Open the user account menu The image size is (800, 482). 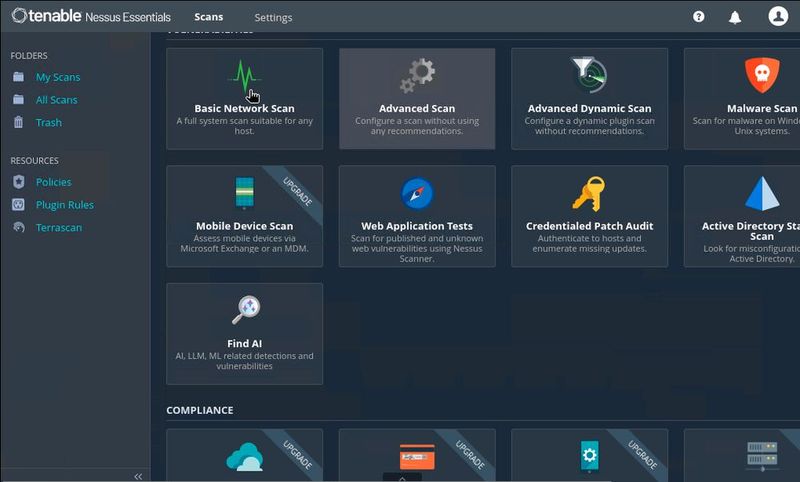[x=778, y=16]
